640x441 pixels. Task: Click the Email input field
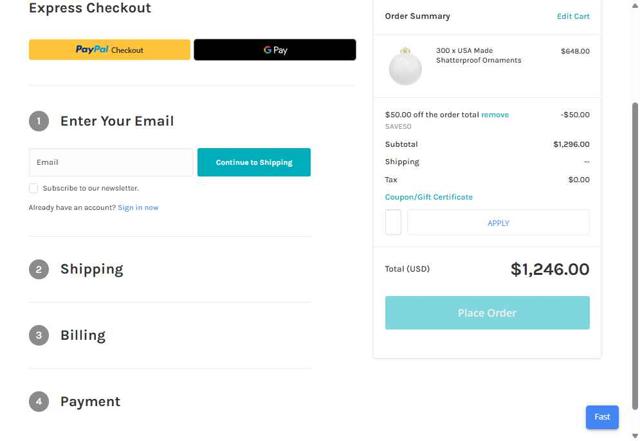click(110, 162)
